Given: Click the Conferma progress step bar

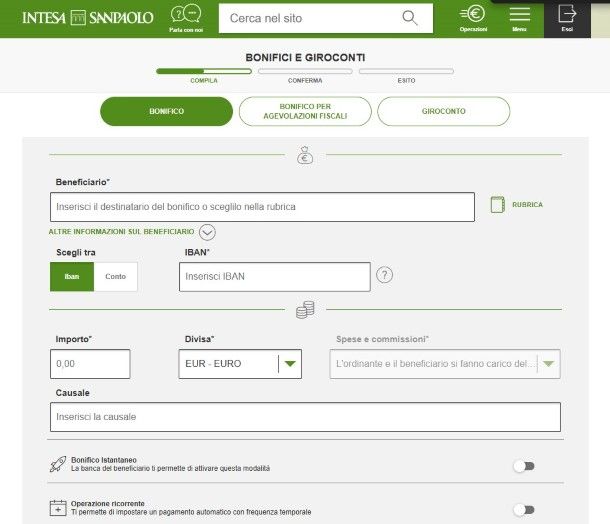Looking at the screenshot, I should coord(305,71).
